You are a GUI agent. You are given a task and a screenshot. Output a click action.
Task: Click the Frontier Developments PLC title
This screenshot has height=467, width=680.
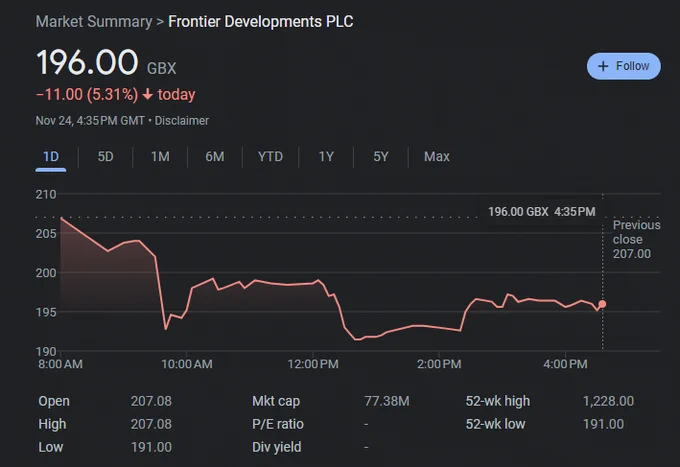click(x=261, y=22)
